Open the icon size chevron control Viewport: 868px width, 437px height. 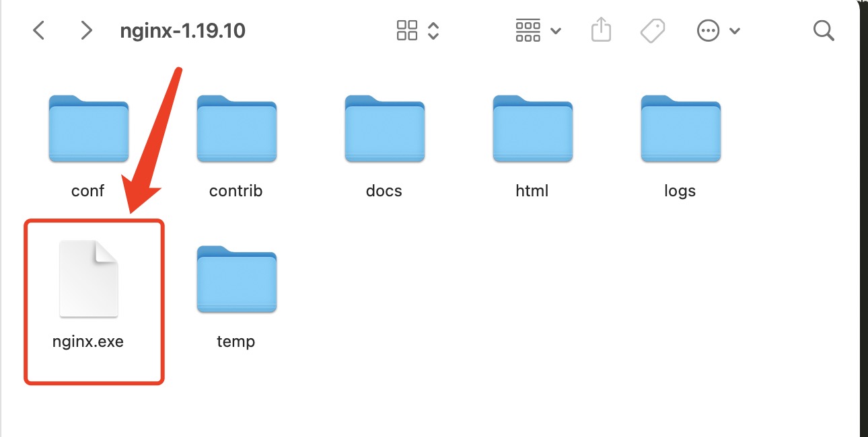435,30
